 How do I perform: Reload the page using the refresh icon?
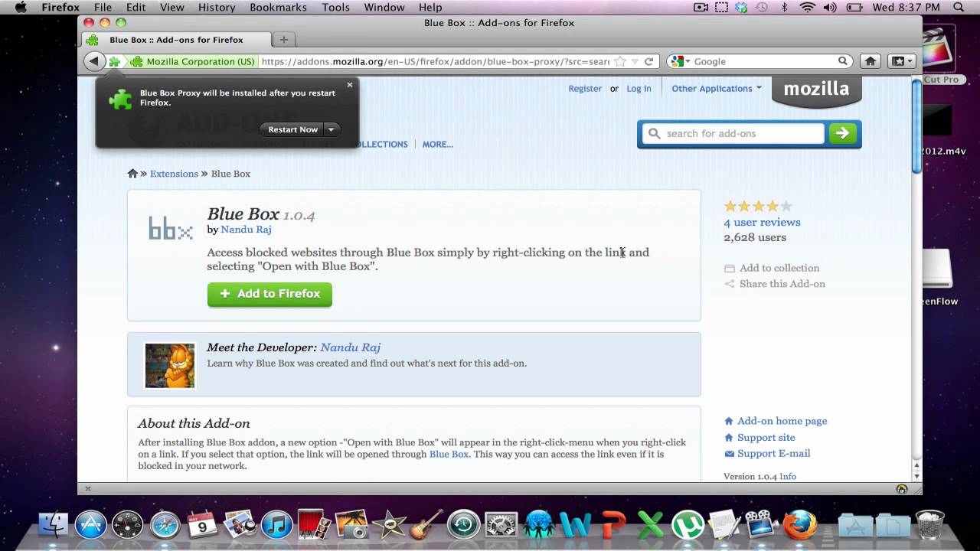click(648, 61)
